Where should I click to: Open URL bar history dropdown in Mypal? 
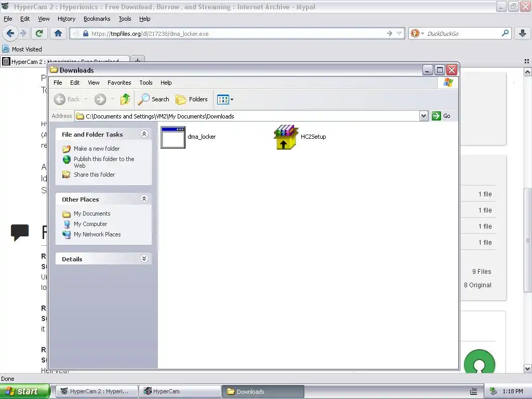click(400, 33)
